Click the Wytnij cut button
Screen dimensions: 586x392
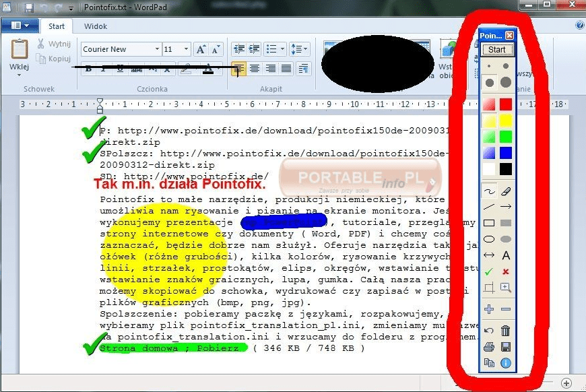tap(54, 44)
